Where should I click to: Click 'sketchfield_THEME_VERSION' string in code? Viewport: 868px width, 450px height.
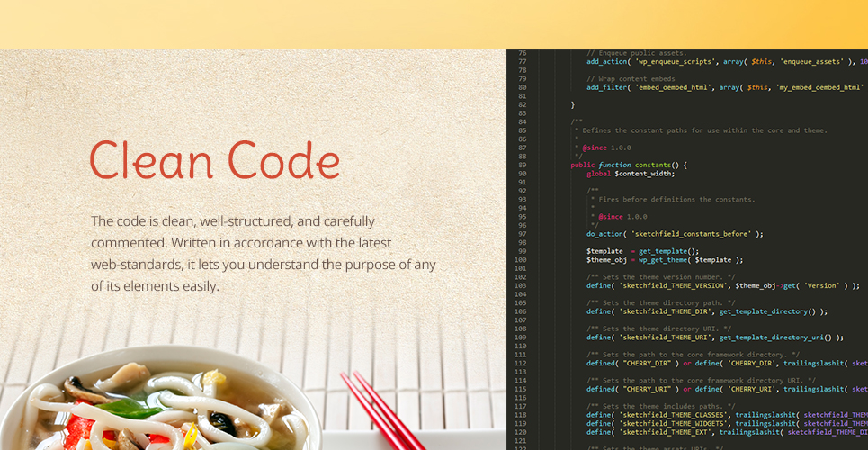(x=673, y=286)
